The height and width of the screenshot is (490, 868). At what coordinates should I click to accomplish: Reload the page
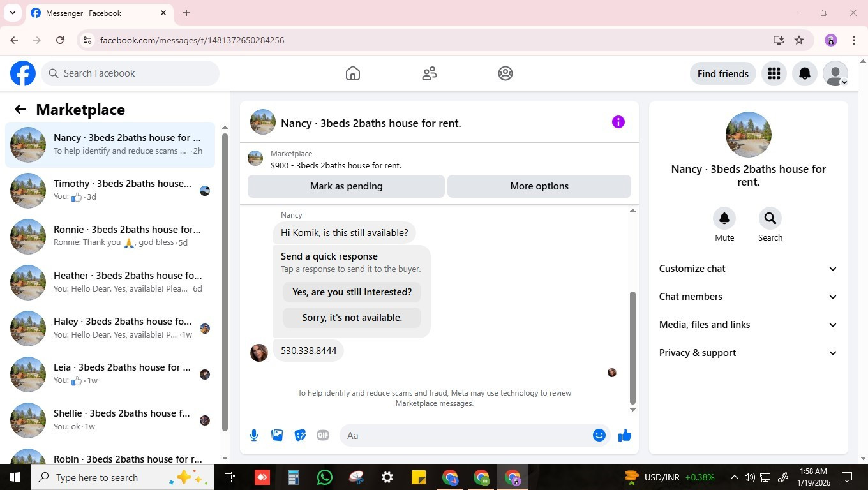pyautogui.click(x=60, y=40)
